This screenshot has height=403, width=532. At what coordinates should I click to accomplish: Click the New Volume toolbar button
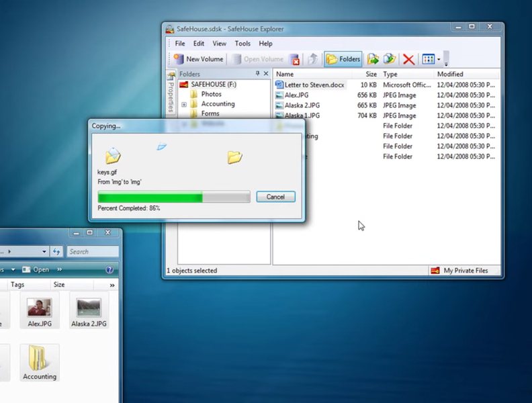point(198,59)
